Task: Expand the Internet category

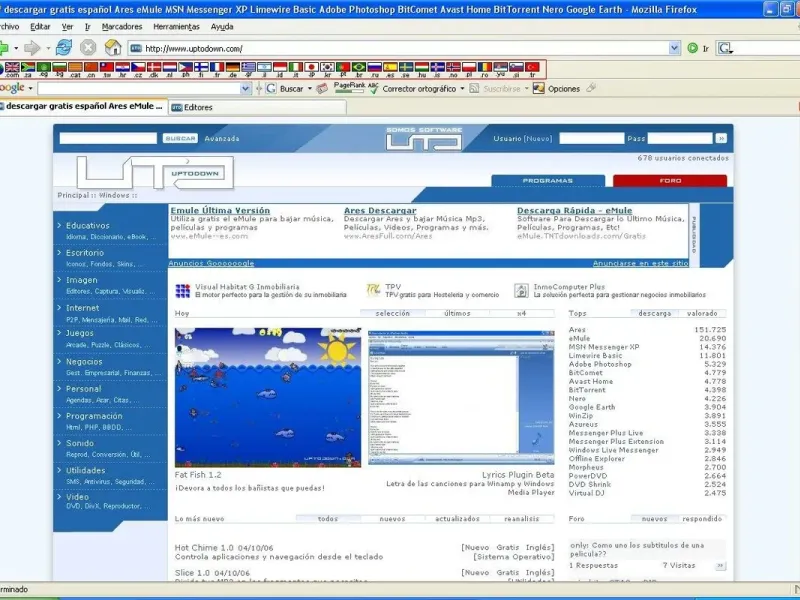Action: pyautogui.click(x=83, y=308)
